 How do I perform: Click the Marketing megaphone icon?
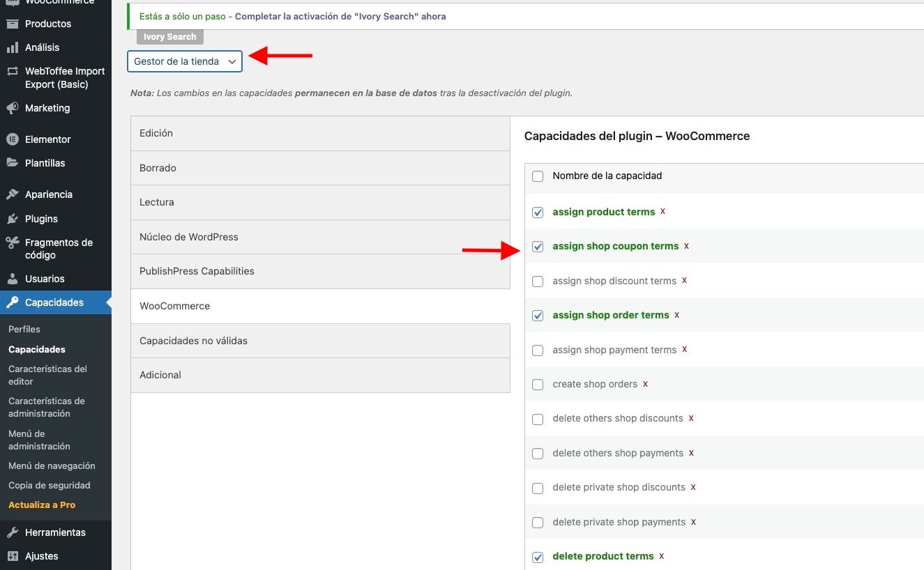[12, 108]
